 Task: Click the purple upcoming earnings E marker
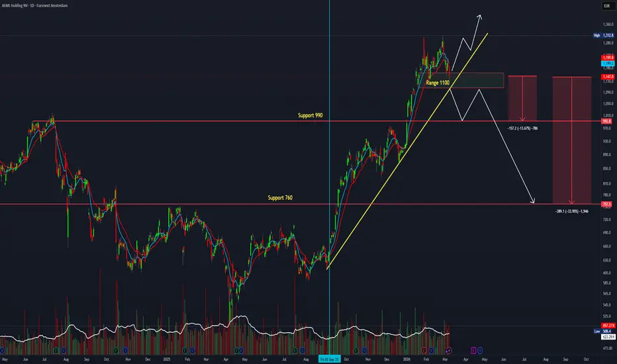click(473, 350)
